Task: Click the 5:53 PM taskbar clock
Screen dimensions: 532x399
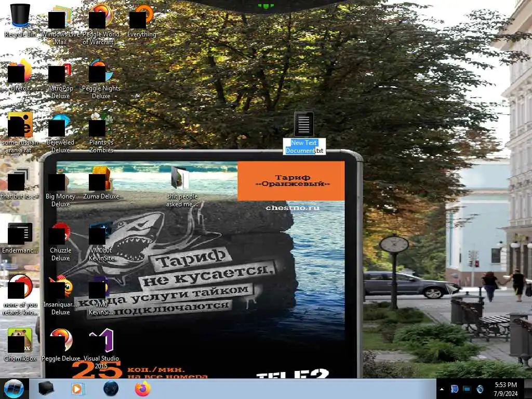Action: (x=506, y=389)
